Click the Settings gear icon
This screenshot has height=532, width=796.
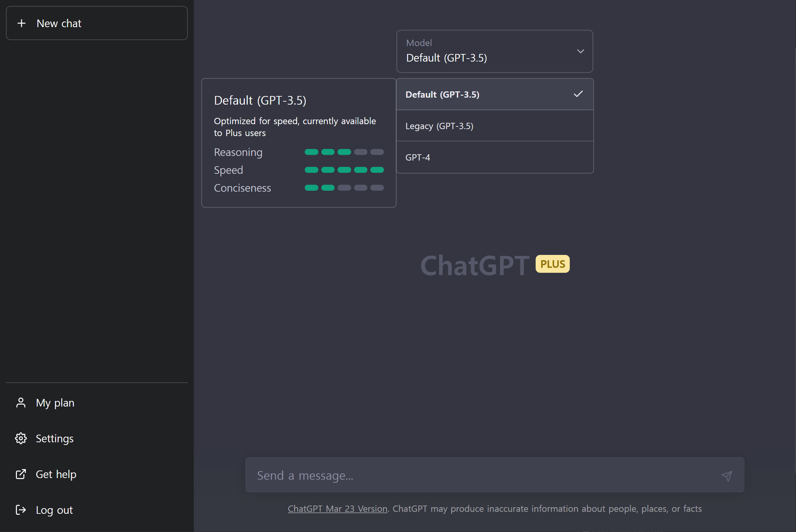[21, 438]
